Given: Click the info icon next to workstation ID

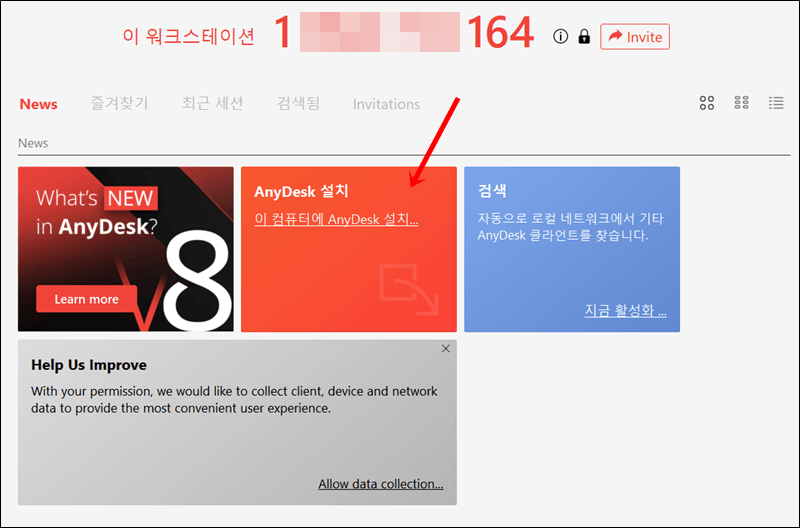Looking at the screenshot, I should click(560, 37).
